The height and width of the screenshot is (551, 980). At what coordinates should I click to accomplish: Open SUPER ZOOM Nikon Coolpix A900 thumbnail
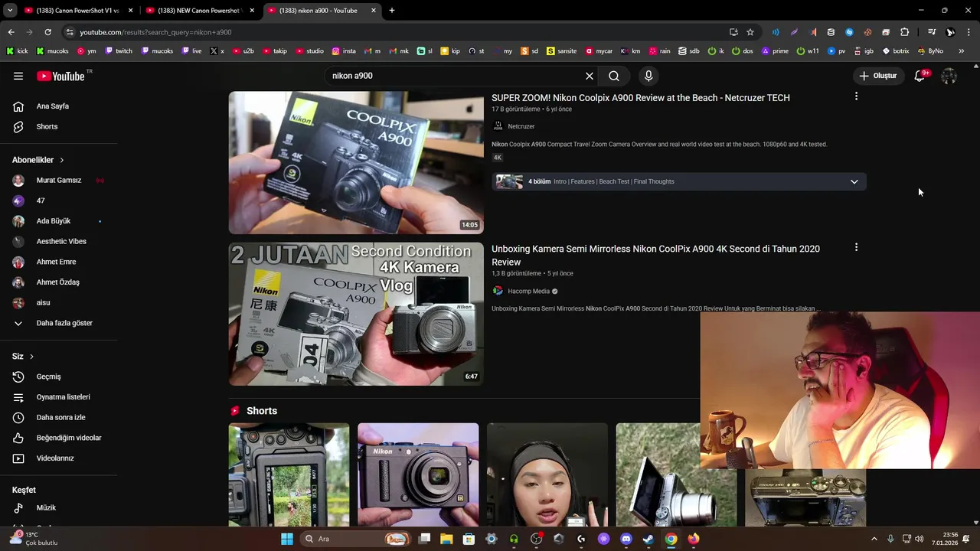356,162
